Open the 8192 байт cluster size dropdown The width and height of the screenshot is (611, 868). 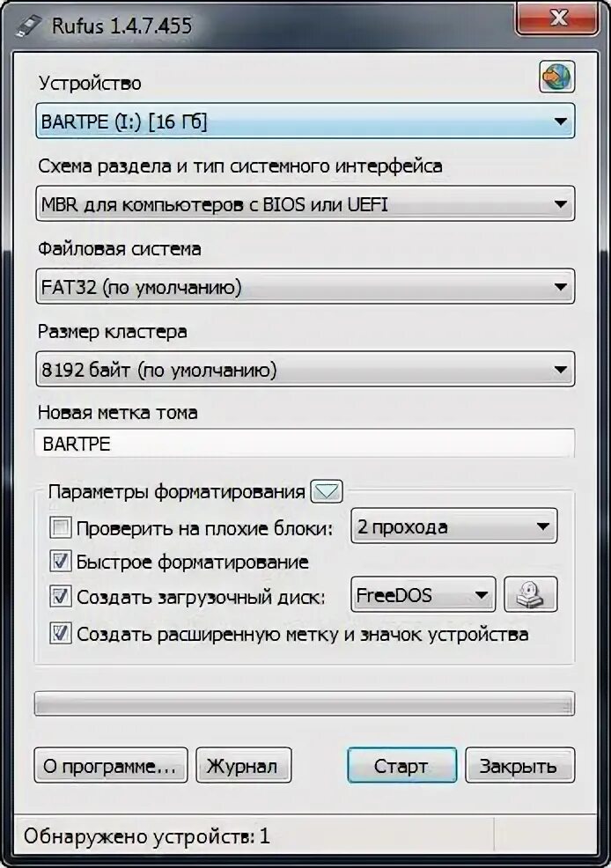[305, 369]
